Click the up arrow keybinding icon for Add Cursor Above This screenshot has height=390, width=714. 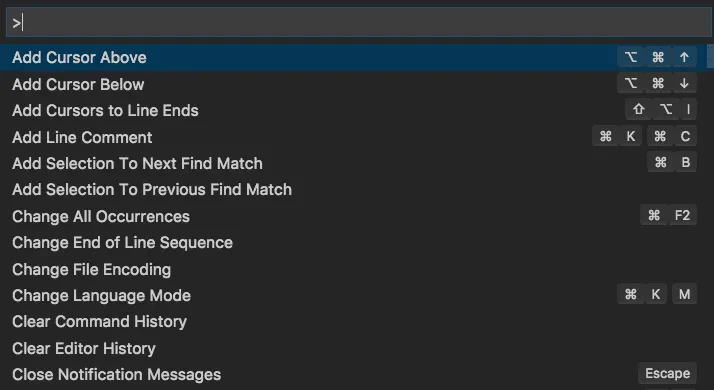pos(684,57)
